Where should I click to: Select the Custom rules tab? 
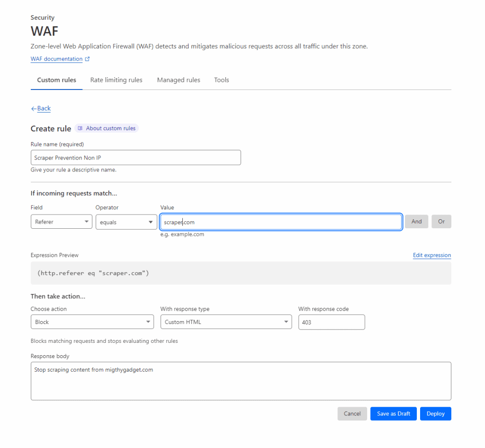[x=56, y=80]
